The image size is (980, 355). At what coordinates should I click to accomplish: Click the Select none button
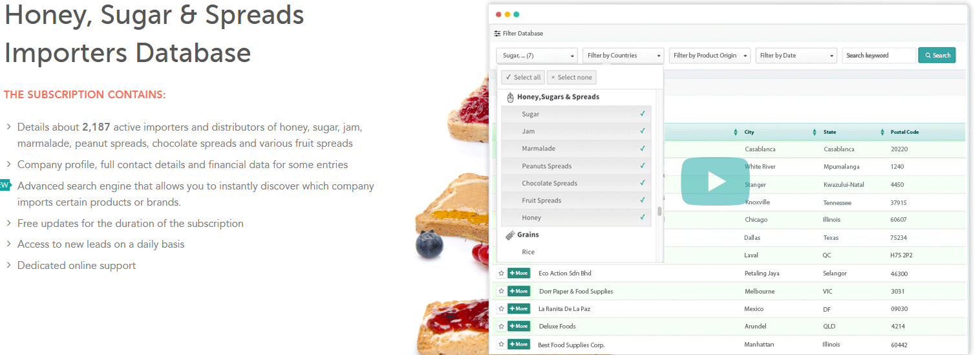(571, 78)
